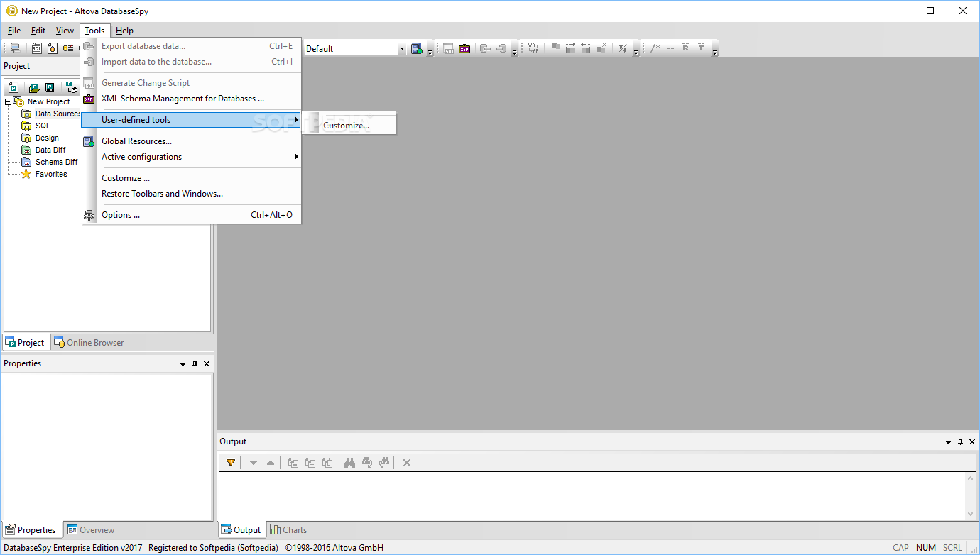This screenshot has height=555, width=980.
Task: Switch to the Overview tab
Action: pyautogui.click(x=90, y=530)
